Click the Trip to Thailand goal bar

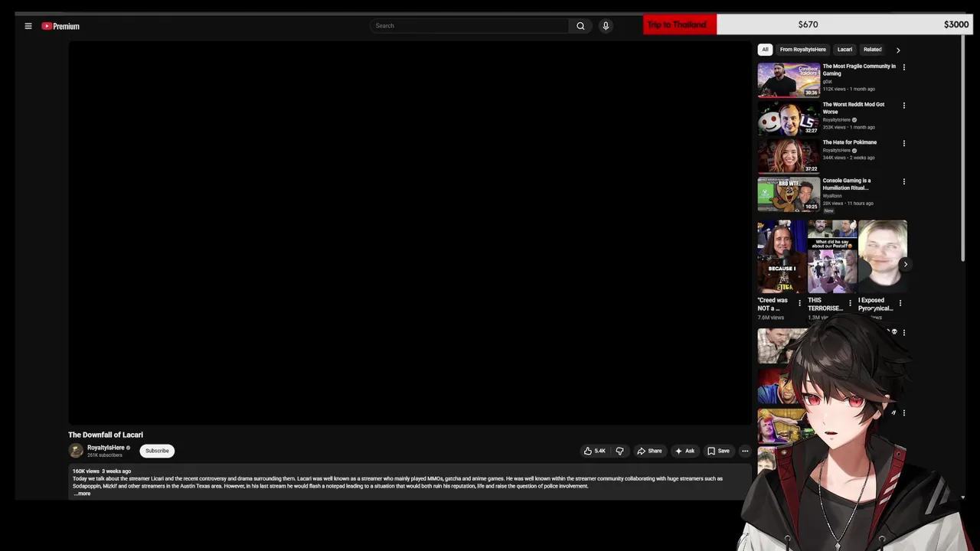pyautogui.click(x=807, y=24)
